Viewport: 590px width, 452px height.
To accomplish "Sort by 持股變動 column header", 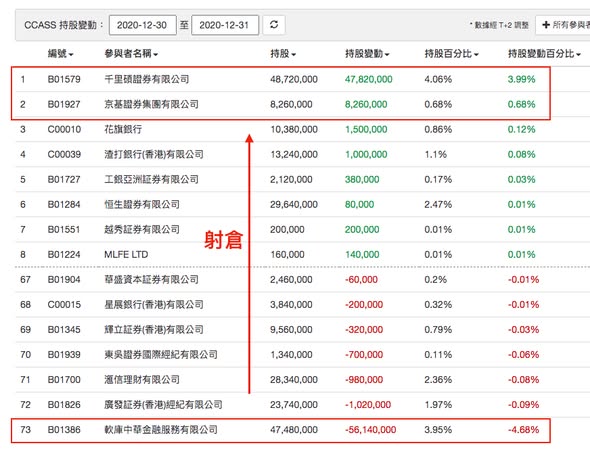I will click(367, 54).
